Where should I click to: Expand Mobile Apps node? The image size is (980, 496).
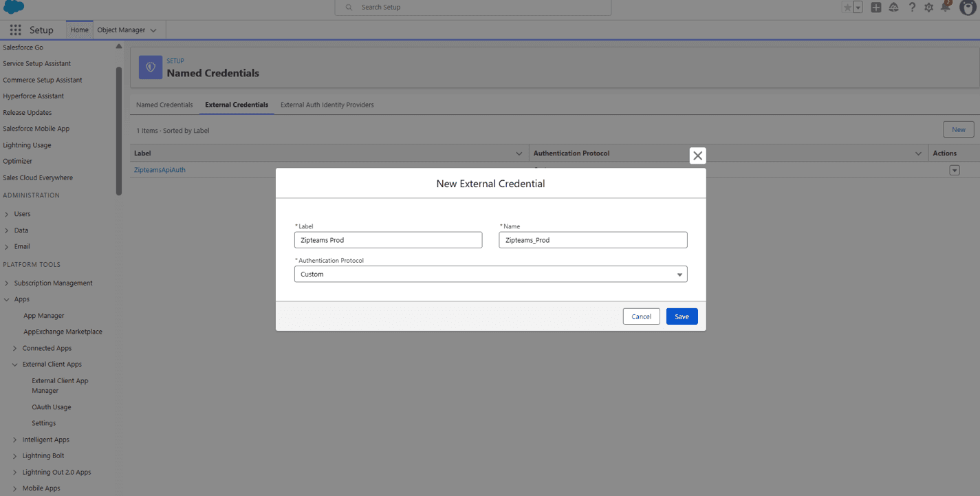coord(15,488)
